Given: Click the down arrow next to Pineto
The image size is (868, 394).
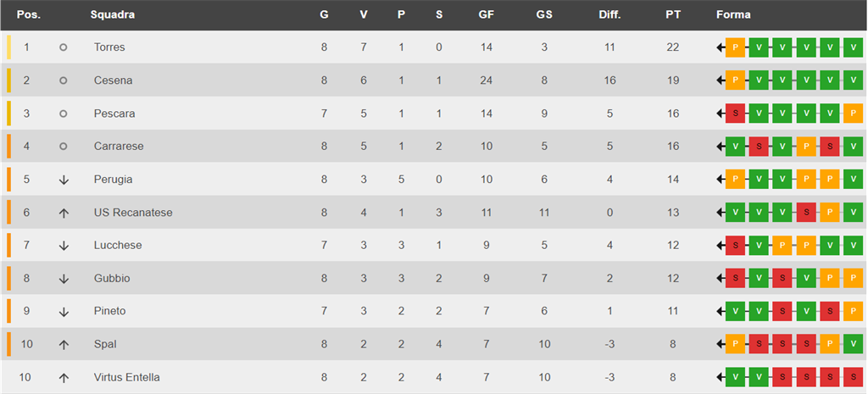Looking at the screenshot, I should [64, 312].
